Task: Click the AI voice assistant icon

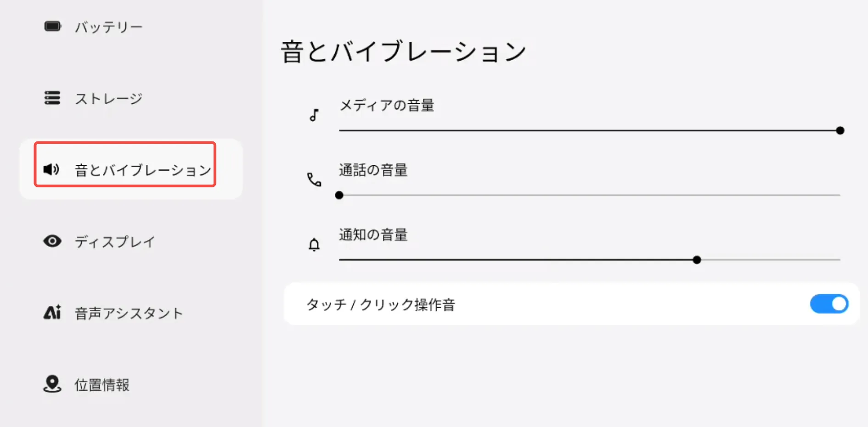Action: [x=52, y=313]
